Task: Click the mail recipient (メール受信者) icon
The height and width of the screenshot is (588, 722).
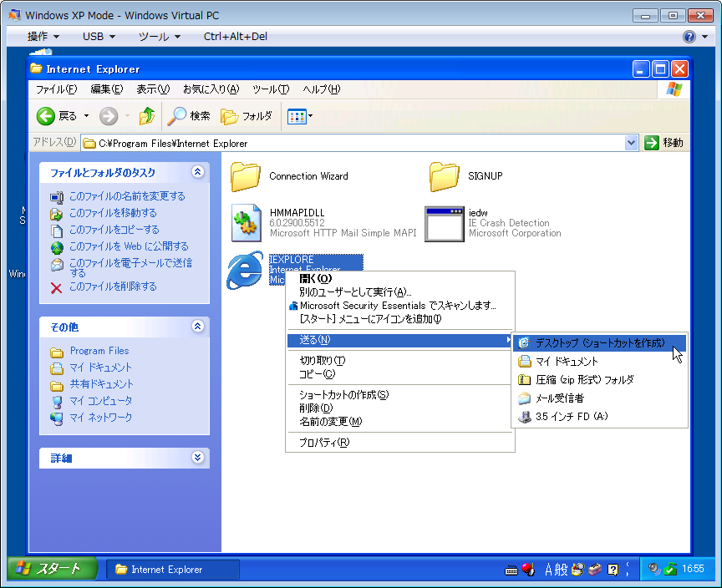Action: (524, 398)
